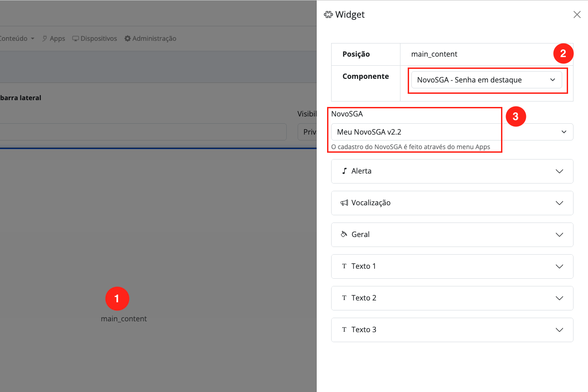Select the main_content layout area
Viewport: 588px width, 392px height.
(124, 319)
